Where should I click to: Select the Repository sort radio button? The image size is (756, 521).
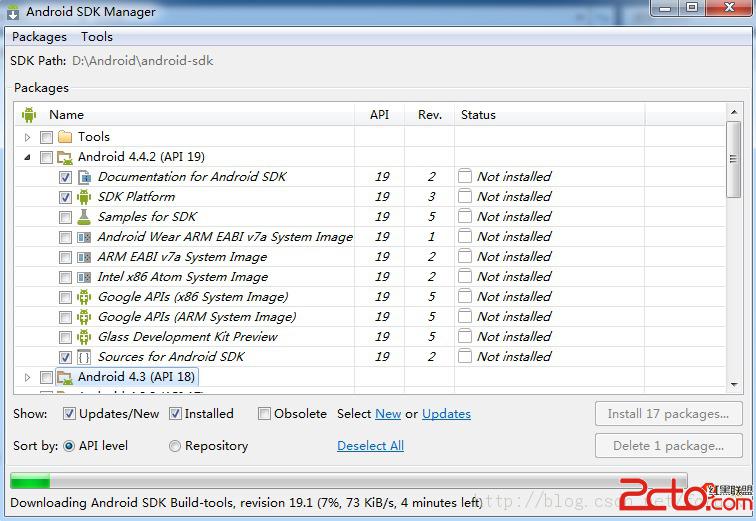(x=175, y=446)
